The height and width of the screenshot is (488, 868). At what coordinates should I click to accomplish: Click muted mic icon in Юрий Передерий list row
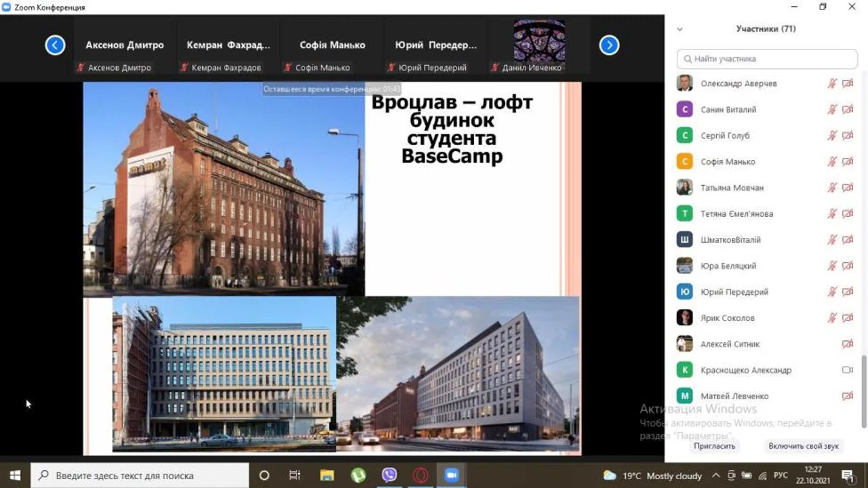[x=832, y=292]
